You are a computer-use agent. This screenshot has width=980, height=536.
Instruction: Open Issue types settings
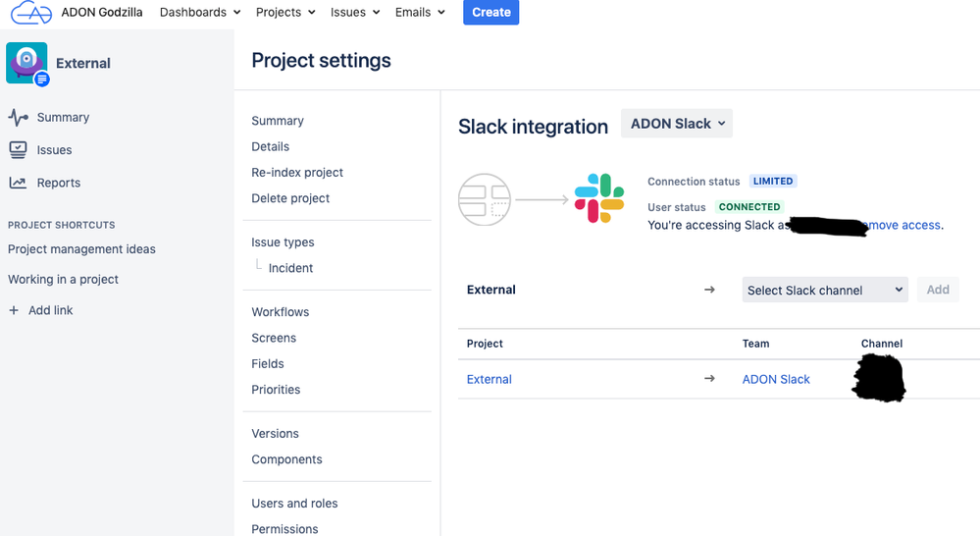click(284, 242)
